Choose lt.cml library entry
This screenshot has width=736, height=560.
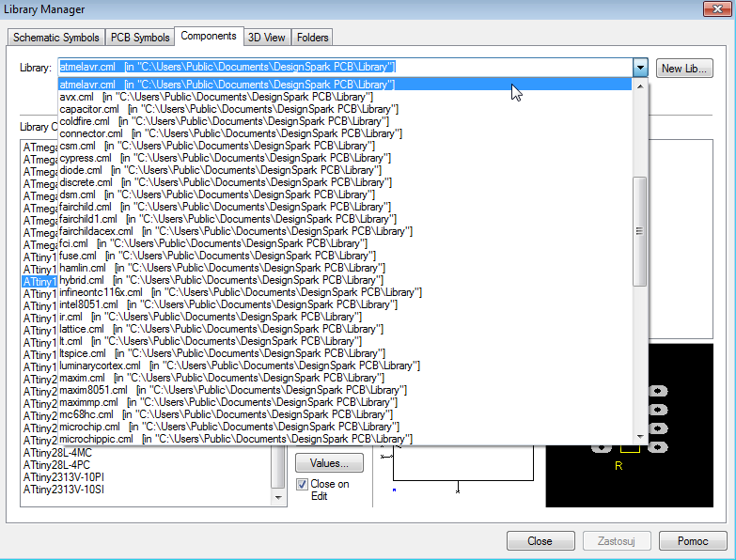coord(345,341)
